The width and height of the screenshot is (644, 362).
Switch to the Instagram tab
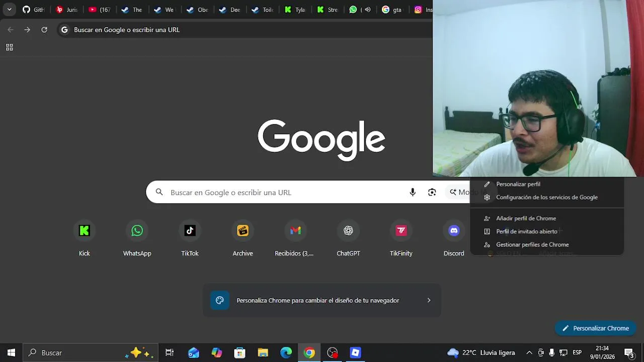pyautogui.click(x=423, y=10)
